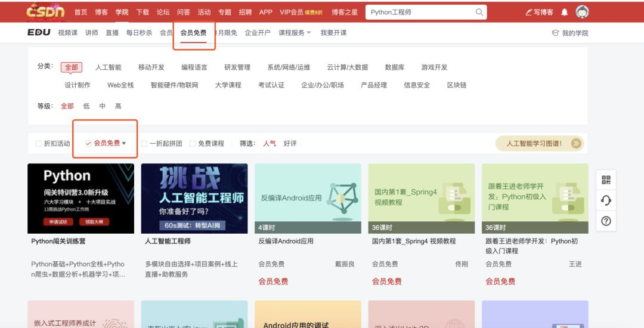Filter by 设计制作 category
Screen dimensions: 644x328
pyautogui.click(x=77, y=85)
